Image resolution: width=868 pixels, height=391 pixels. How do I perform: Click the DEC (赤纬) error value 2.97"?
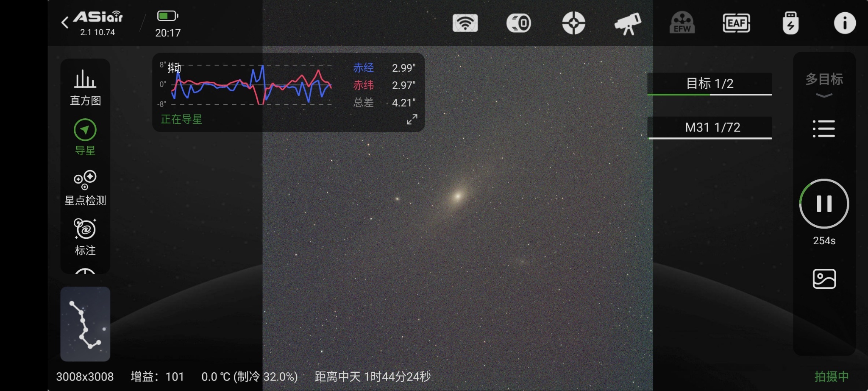[403, 85]
